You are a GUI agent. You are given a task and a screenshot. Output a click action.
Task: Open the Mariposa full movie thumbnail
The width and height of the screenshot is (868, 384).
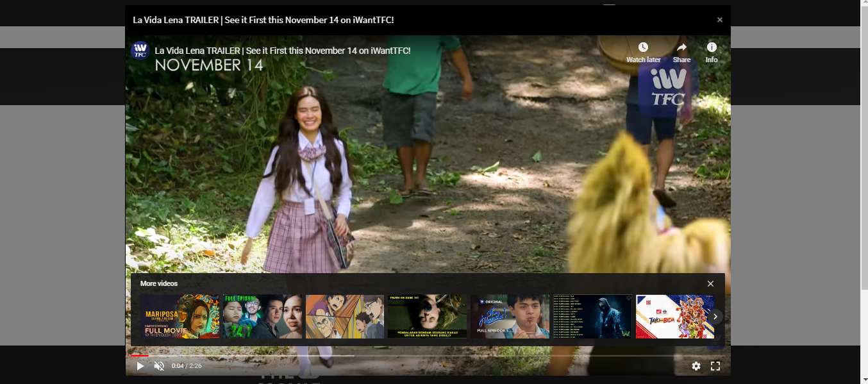179,317
